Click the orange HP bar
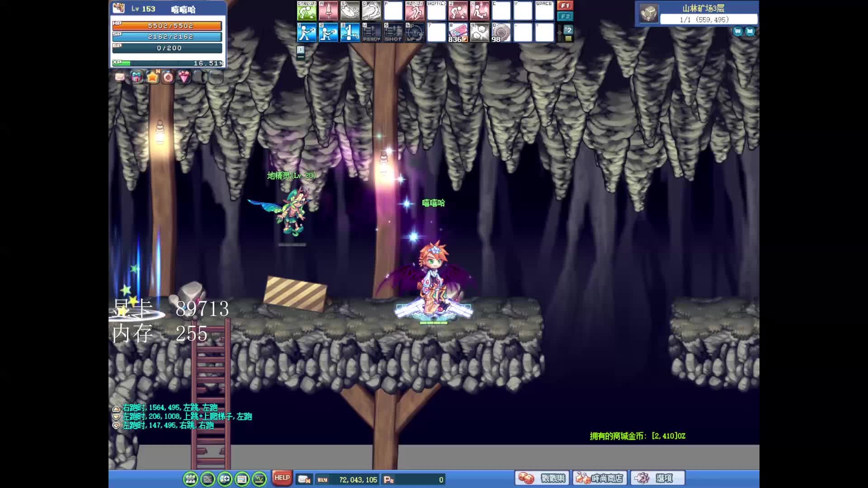The image size is (868, 488). click(167, 26)
